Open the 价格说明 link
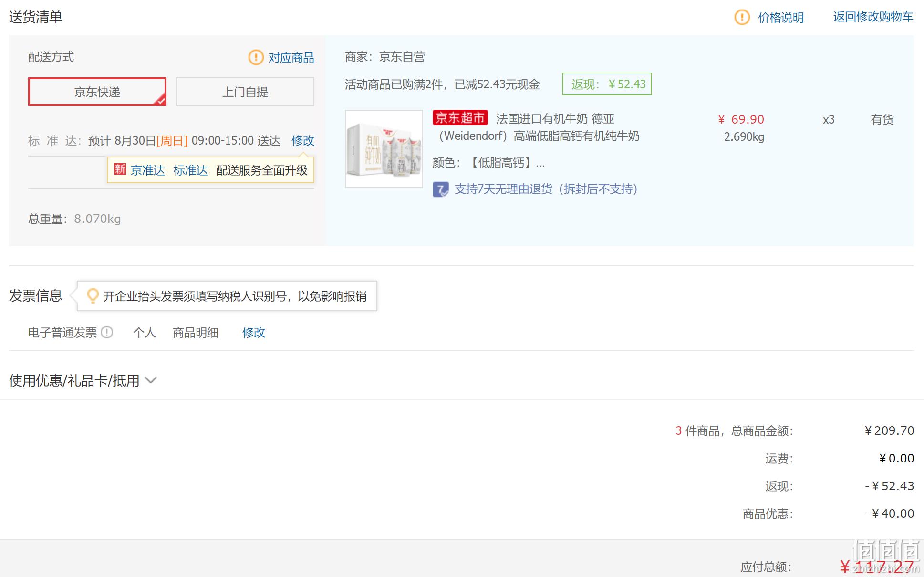The width and height of the screenshot is (924, 577). point(781,17)
